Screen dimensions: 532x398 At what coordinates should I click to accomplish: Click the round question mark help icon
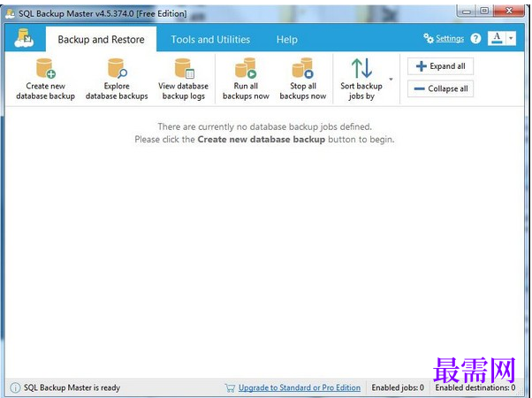(x=475, y=38)
